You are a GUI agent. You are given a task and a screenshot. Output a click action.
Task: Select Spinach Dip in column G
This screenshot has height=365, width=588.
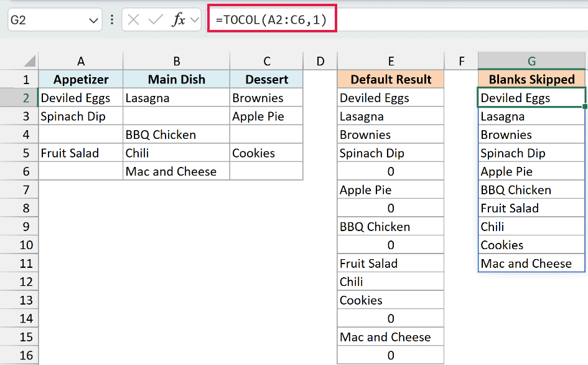[x=531, y=153]
